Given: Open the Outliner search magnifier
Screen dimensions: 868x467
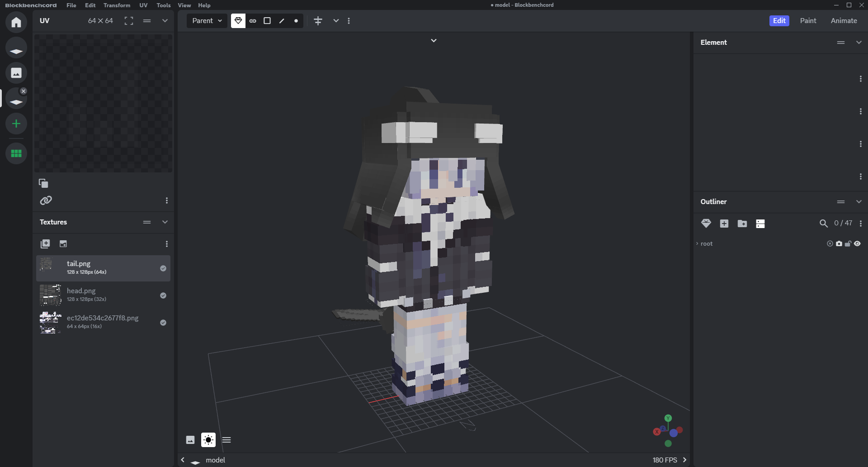Looking at the screenshot, I should [x=823, y=224].
